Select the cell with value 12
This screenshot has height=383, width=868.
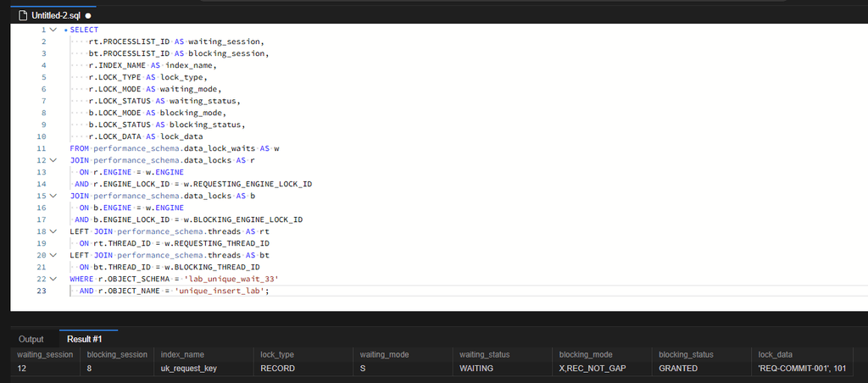tap(45, 368)
